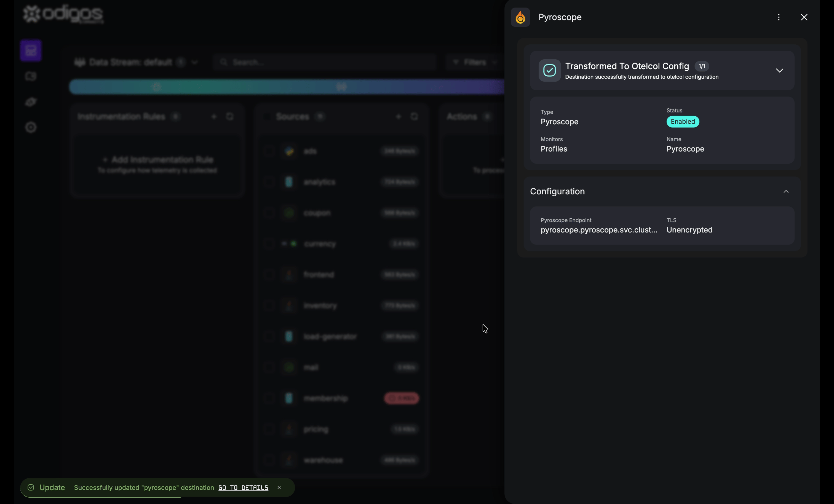Dismiss the Update success notification
Image resolution: width=834 pixels, height=504 pixels.
(279, 487)
